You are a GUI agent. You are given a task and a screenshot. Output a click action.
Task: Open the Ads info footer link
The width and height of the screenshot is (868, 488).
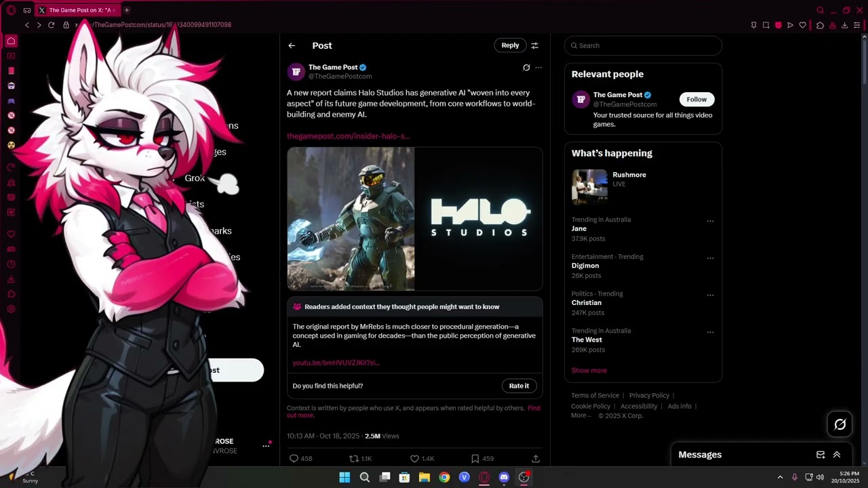[x=679, y=407]
